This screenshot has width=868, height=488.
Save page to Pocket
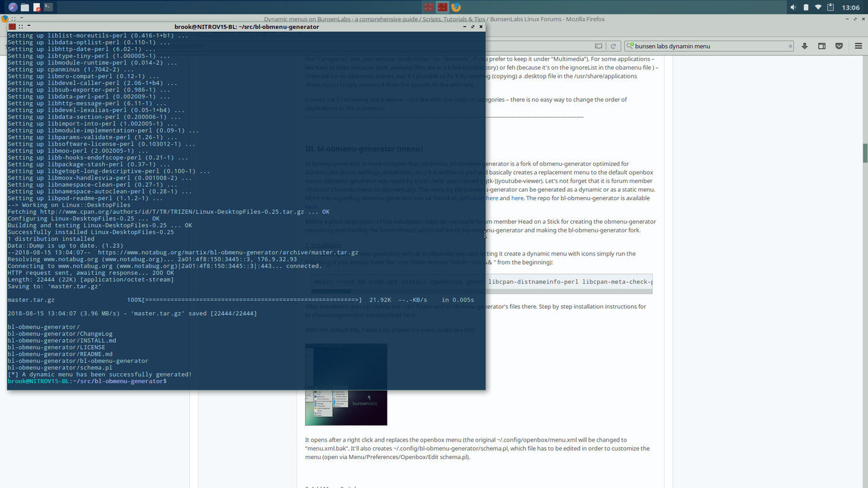(838, 46)
